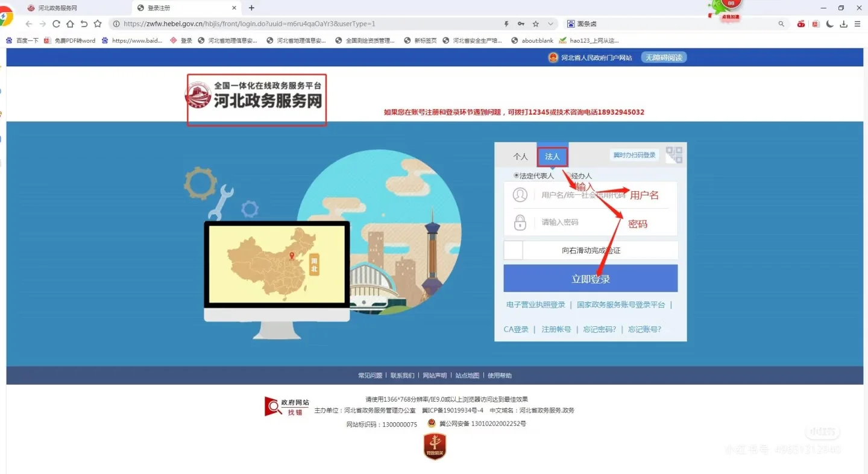Open the browser downloads icon
The image size is (868, 474).
pos(843,24)
